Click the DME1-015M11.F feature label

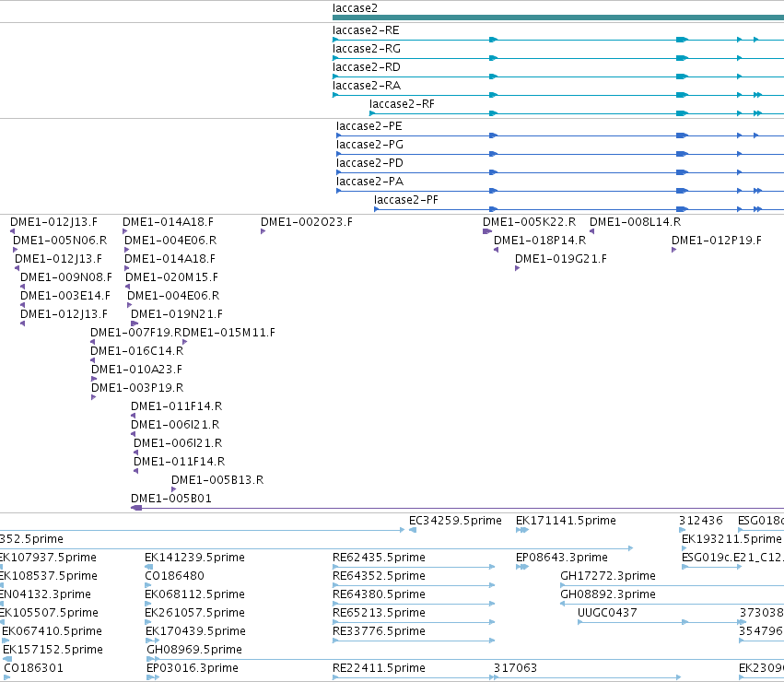coord(229,334)
